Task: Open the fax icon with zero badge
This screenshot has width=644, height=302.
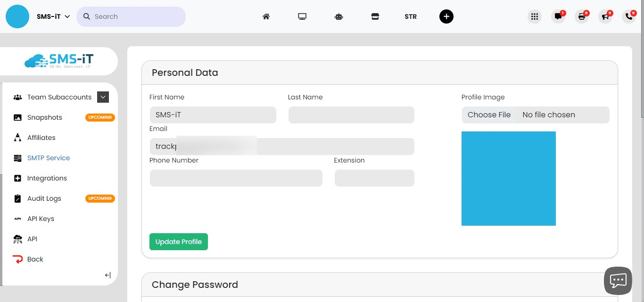Action: point(582,16)
